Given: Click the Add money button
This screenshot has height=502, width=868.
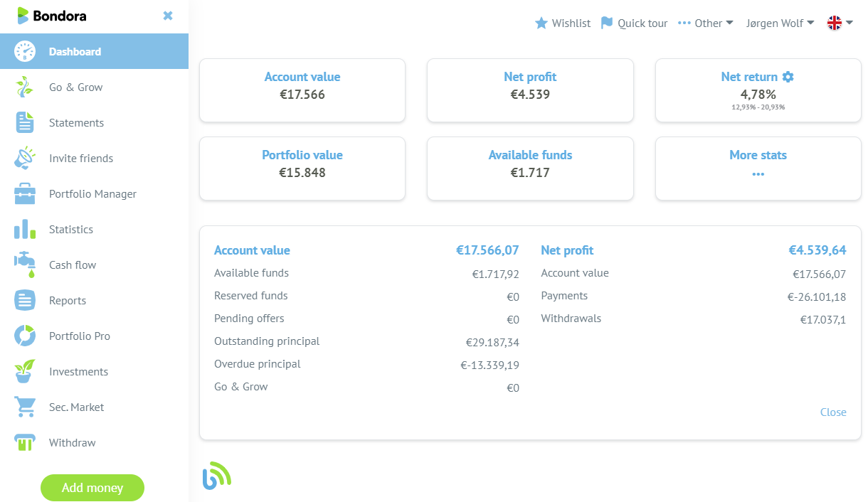Looking at the screenshot, I should click(92, 488).
